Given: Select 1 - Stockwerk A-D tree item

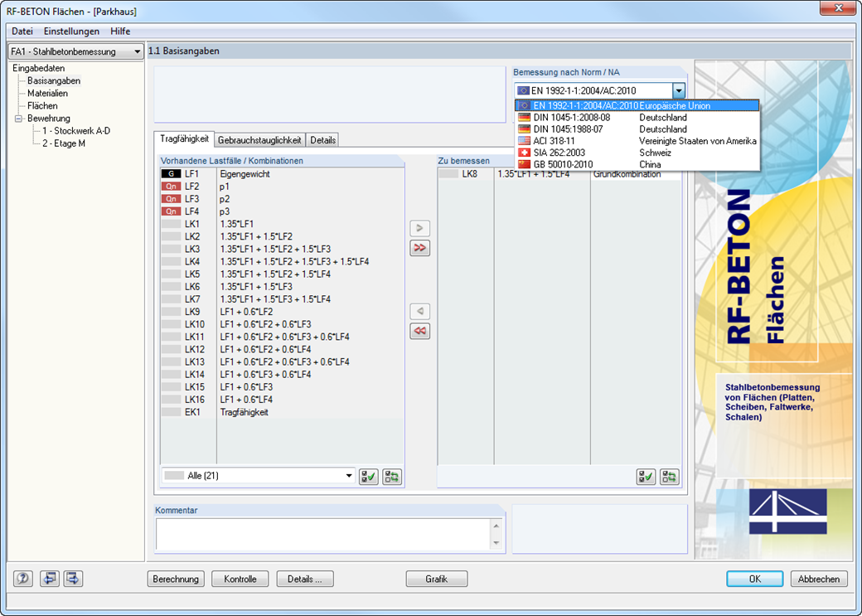Looking at the screenshot, I should [x=76, y=131].
